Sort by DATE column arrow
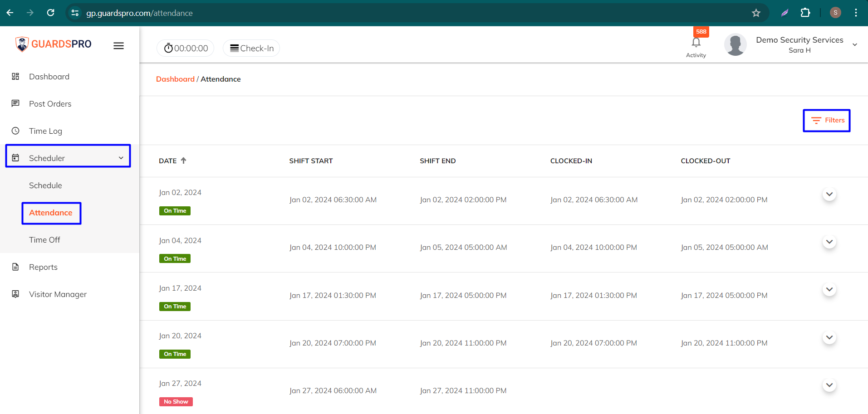Image resolution: width=868 pixels, height=414 pixels. pos(183,161)
